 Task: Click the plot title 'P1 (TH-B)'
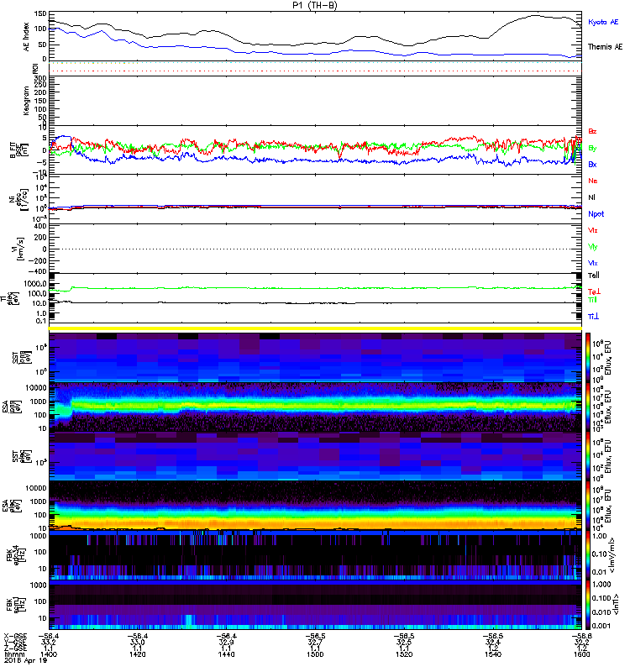click(x=315, y=5)
